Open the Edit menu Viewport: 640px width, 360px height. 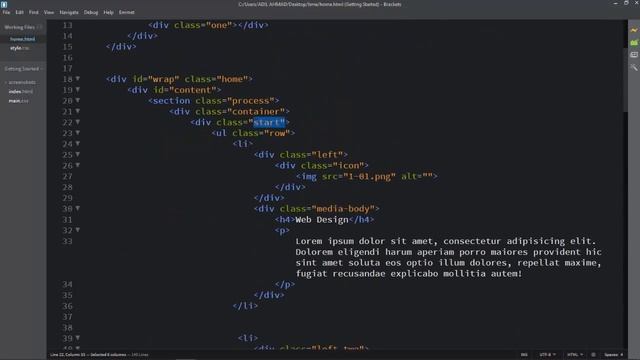click(x=20, y=13)
